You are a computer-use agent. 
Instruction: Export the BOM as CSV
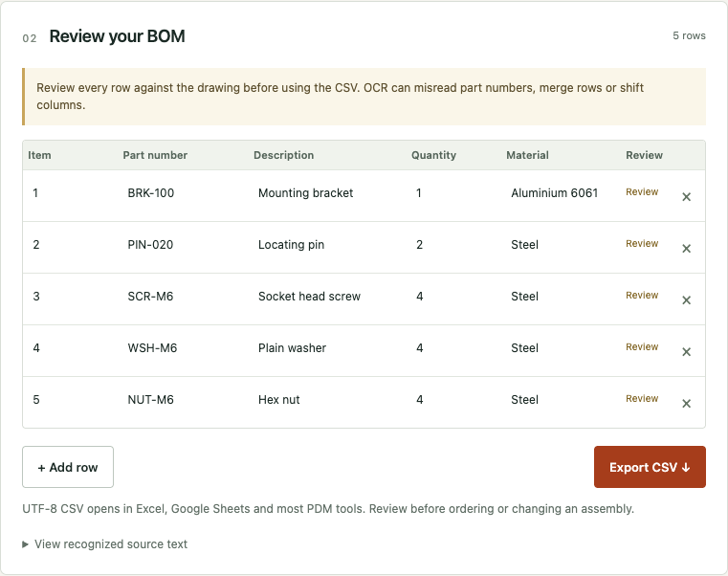pos(650,467)
